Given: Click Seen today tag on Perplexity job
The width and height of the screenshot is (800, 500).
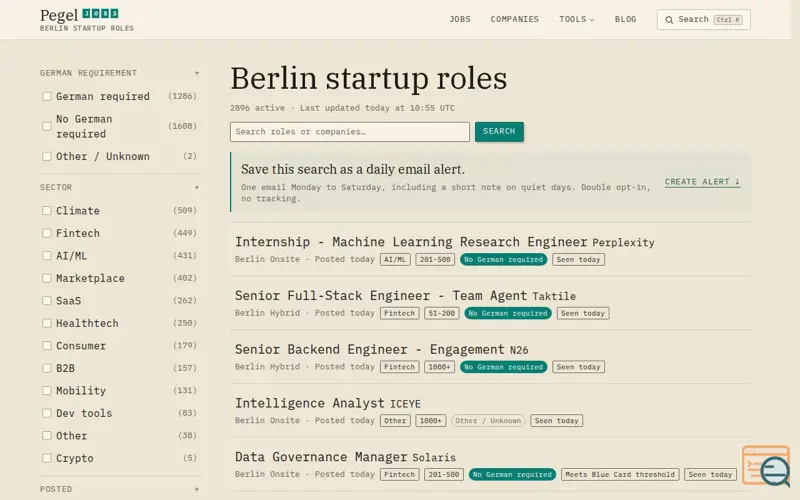Looking at the screenshot, I should 578,259.
